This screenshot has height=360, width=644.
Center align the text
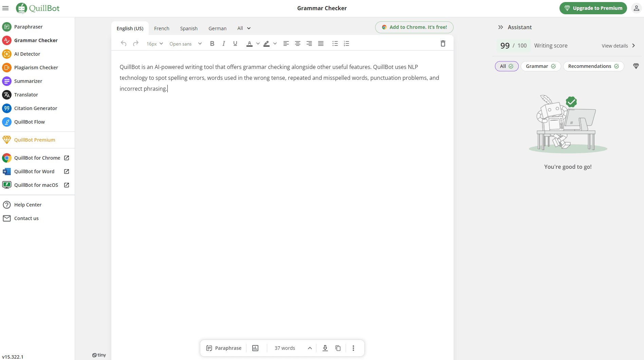point(298,43)
